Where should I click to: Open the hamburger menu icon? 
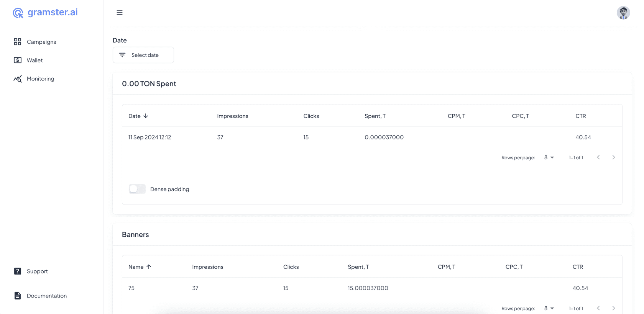120,13
